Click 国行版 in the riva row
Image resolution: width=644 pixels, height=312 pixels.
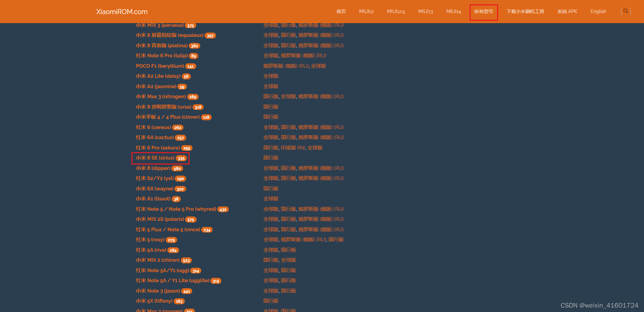point(288,250)
